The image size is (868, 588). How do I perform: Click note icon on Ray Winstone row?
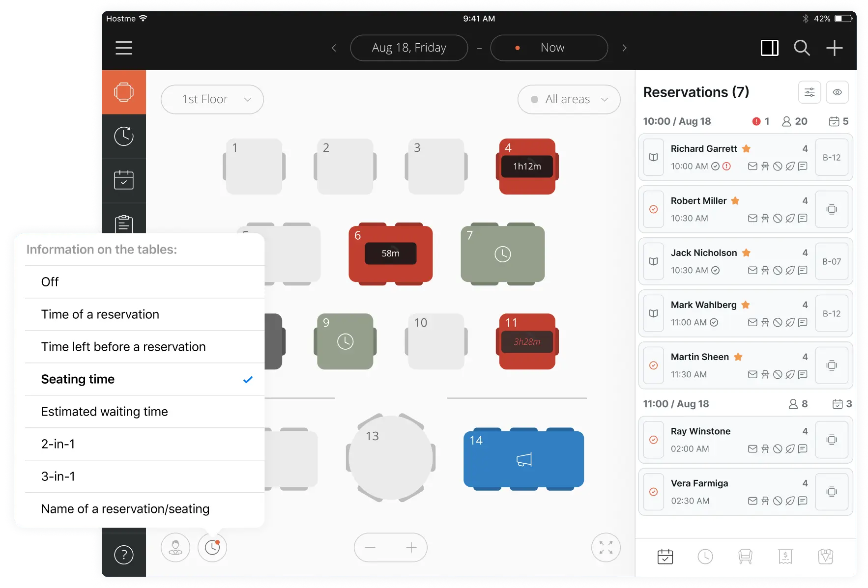point(803,448)
